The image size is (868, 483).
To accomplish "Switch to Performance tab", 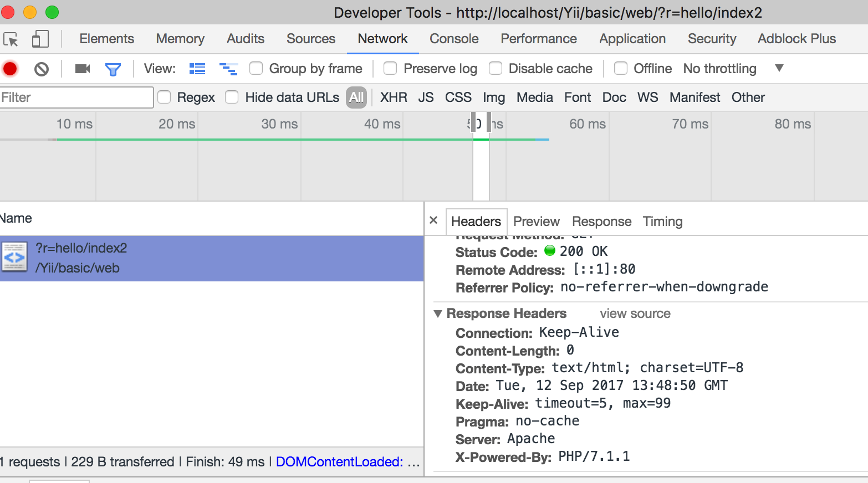I will [x=539, y=39].
